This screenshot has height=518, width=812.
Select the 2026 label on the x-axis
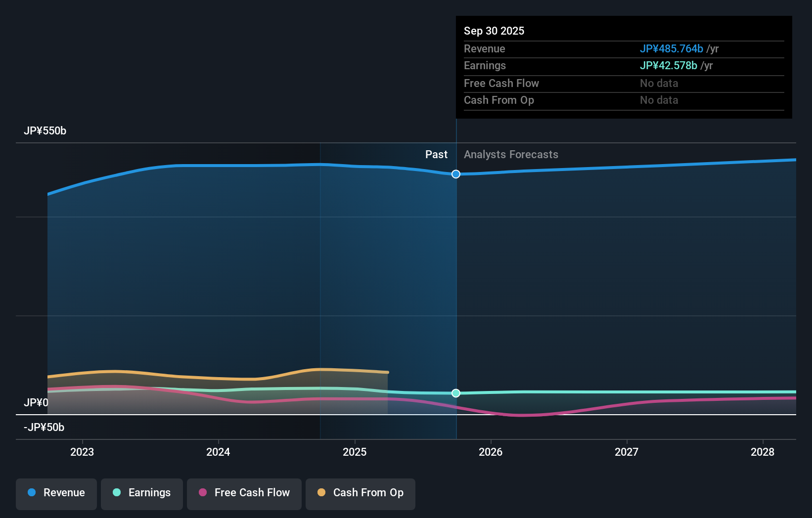[491, 452]
